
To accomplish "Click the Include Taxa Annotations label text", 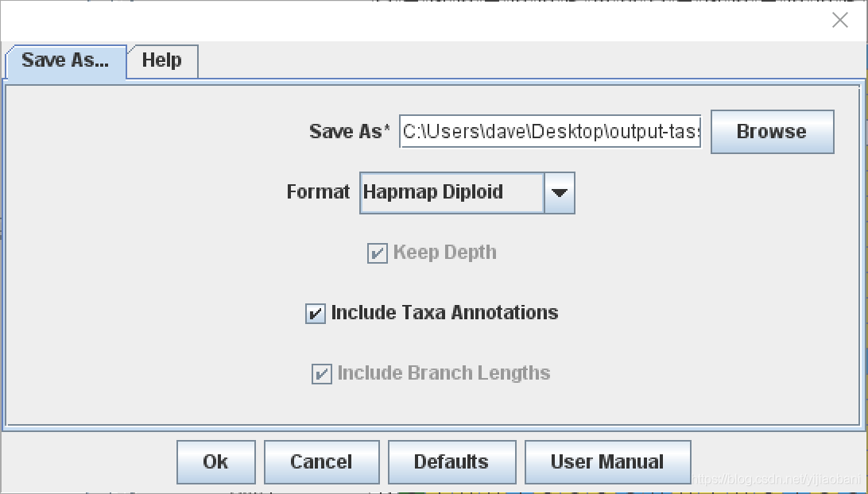I will pyautogui.click(x=444, y=313).
